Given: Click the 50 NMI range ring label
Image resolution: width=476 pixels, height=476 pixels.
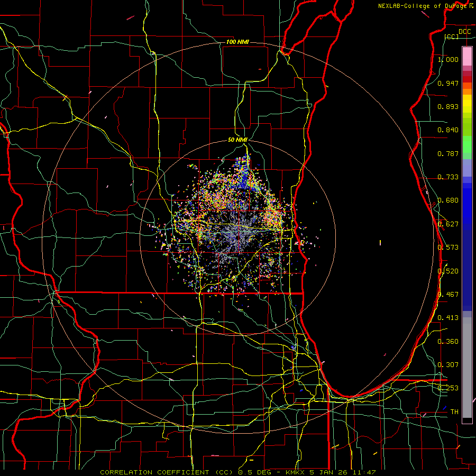Looking at the screenshot, I should pyautogui.click(x=237, y=140).
